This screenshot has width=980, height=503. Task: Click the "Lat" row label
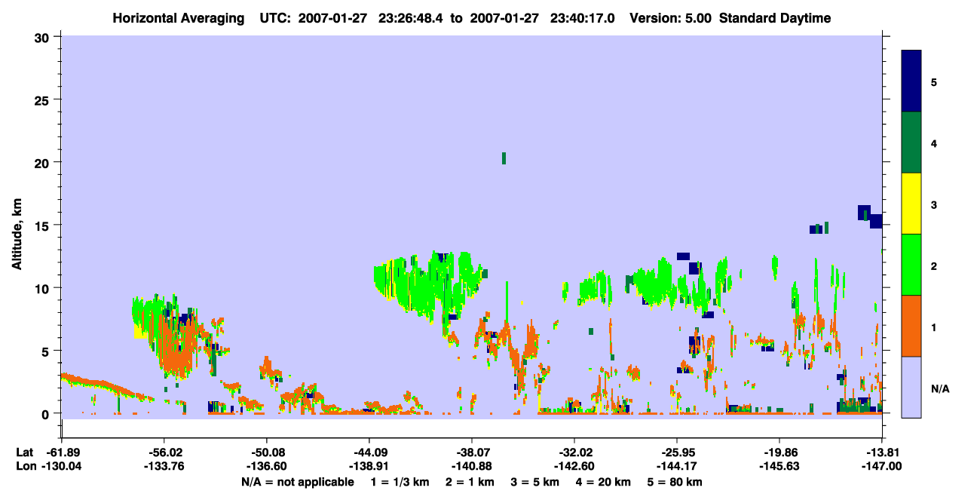[24, 452]
